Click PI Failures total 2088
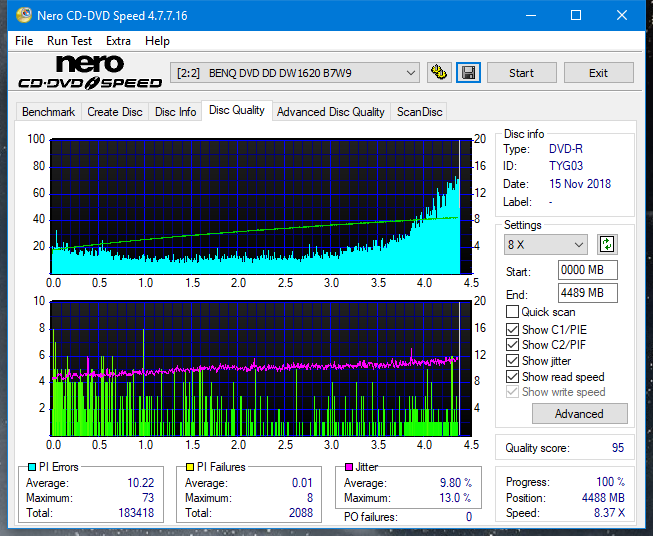Viewport: 653px width, 536px height. point(301,513)
